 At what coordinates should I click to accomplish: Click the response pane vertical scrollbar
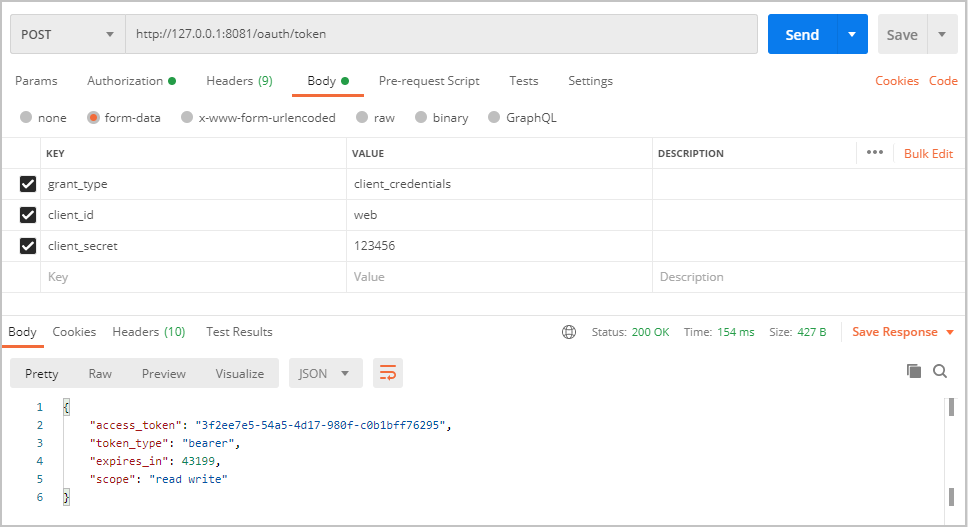[951, 452]
